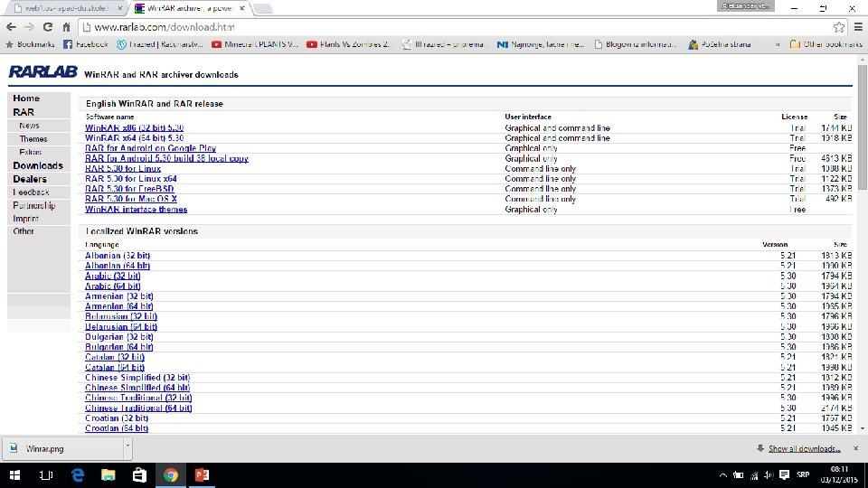
Task: Open the Plants Vs Zombies 2 bookmark
Action: click(x=349, y=44)
